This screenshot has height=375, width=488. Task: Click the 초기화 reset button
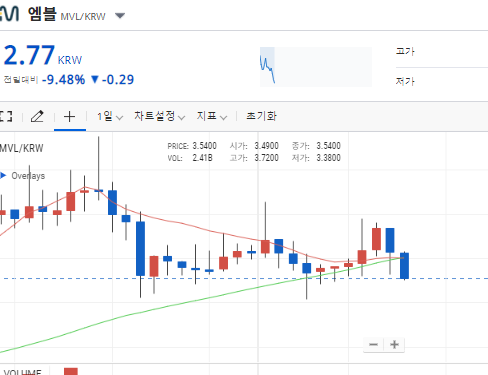(261, 116)
